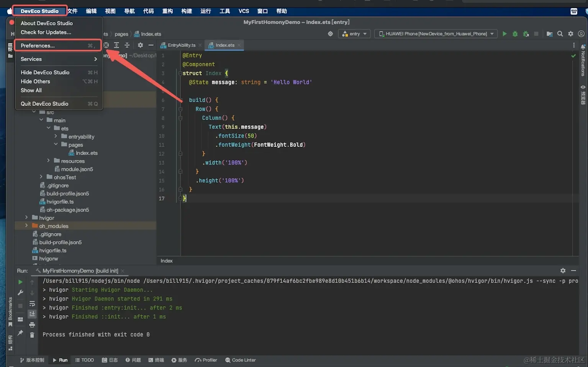Open the VCS menu in menu bar

tap(244, 11)
